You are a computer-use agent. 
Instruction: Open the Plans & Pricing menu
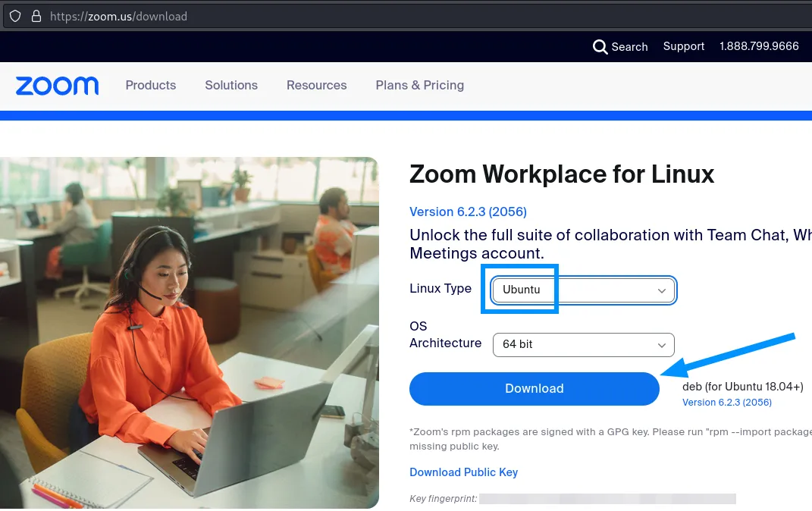click(x=419, y=85)
